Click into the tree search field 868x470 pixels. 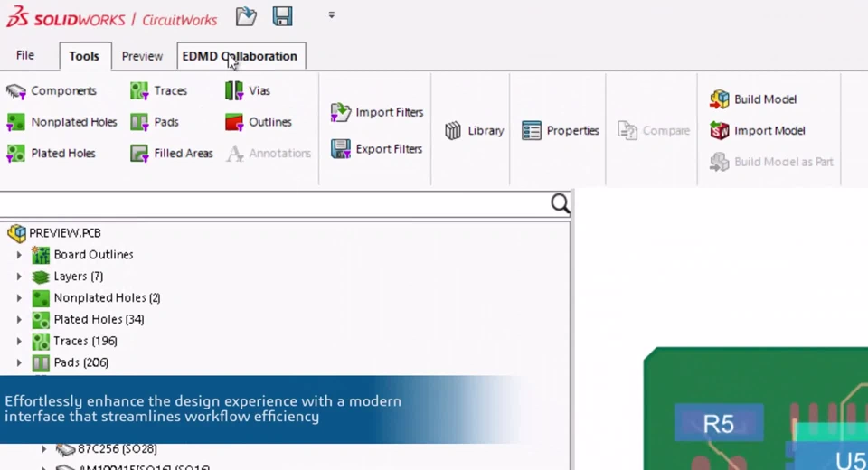[274, 204]
